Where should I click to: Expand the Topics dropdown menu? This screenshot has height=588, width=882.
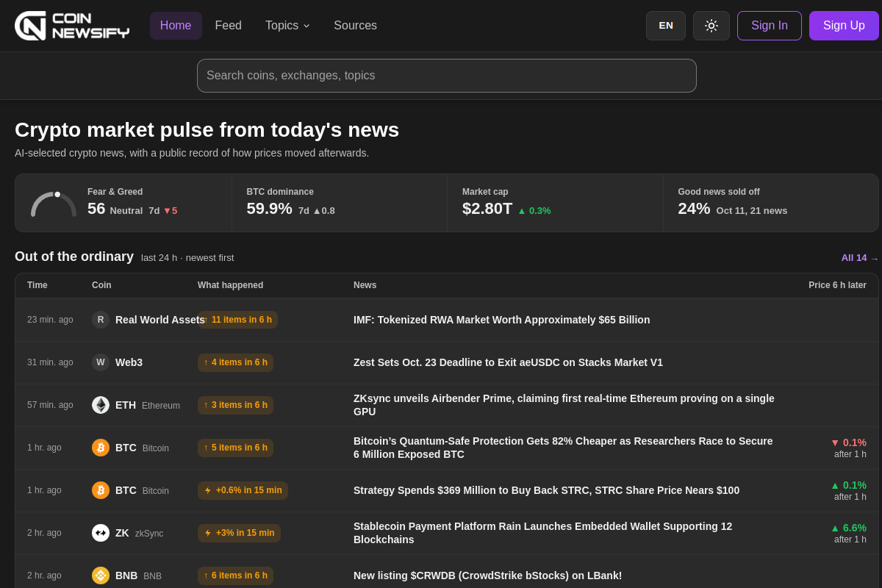tap(287, 26)
